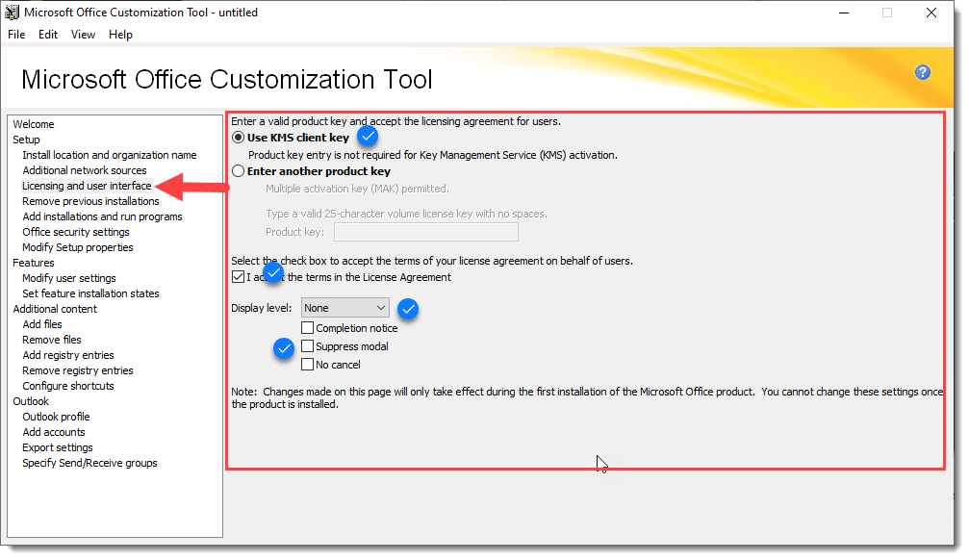Select the Outlook section
The height and width of the screenshot is (560, 969).
click(x=31, y=401)
